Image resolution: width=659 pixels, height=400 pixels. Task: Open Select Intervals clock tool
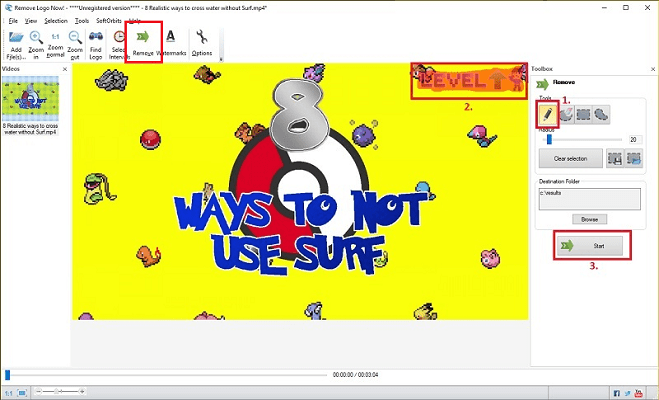pos(119,38)
